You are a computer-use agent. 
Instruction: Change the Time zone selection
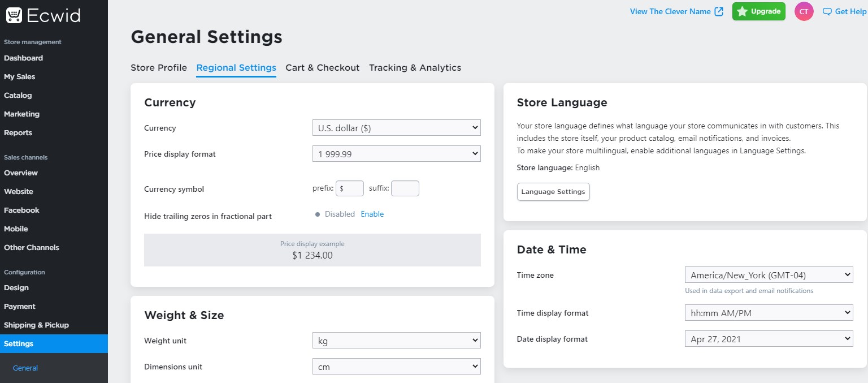(769, 274)
